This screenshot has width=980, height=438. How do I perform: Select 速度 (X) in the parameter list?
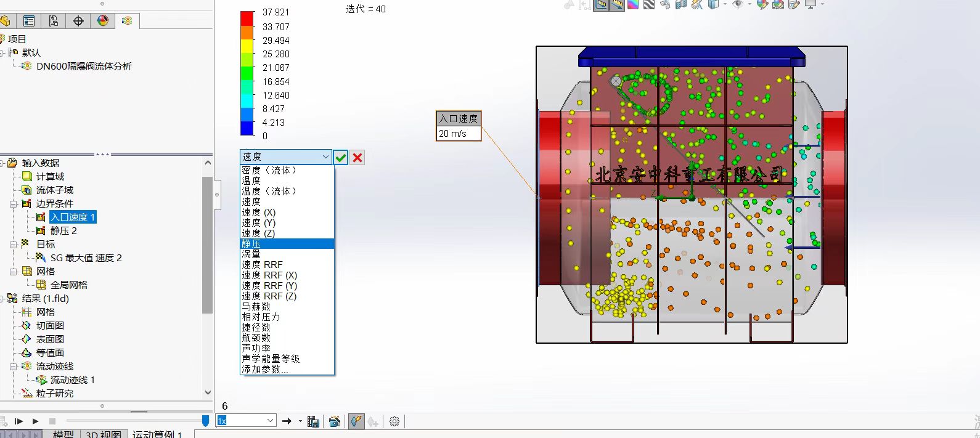[x=287, y=213]
